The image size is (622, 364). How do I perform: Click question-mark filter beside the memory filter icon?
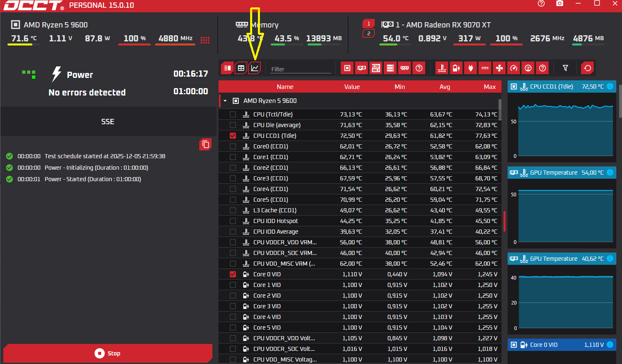pyautogui.click(x=419, y=68)
